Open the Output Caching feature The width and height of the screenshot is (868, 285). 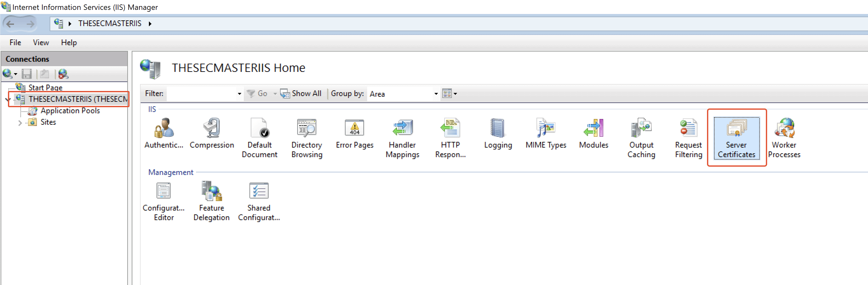[641, 138]
